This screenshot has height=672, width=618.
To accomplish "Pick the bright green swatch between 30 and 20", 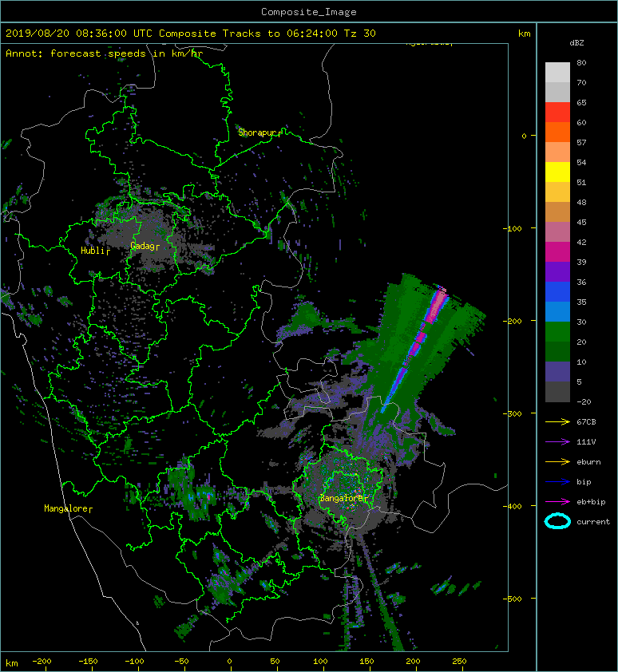I will (x=557, y=331).
